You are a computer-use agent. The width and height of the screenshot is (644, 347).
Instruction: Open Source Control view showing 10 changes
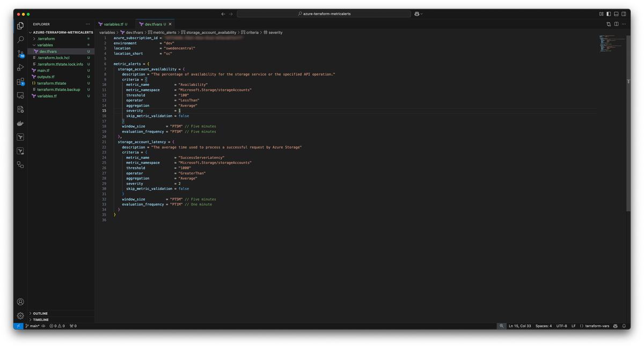(20, 53)
